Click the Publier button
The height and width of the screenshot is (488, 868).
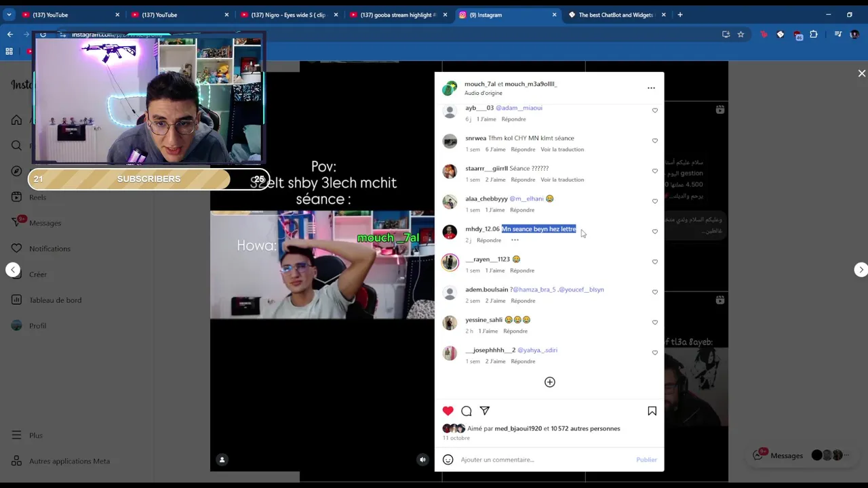click(646, 460)
